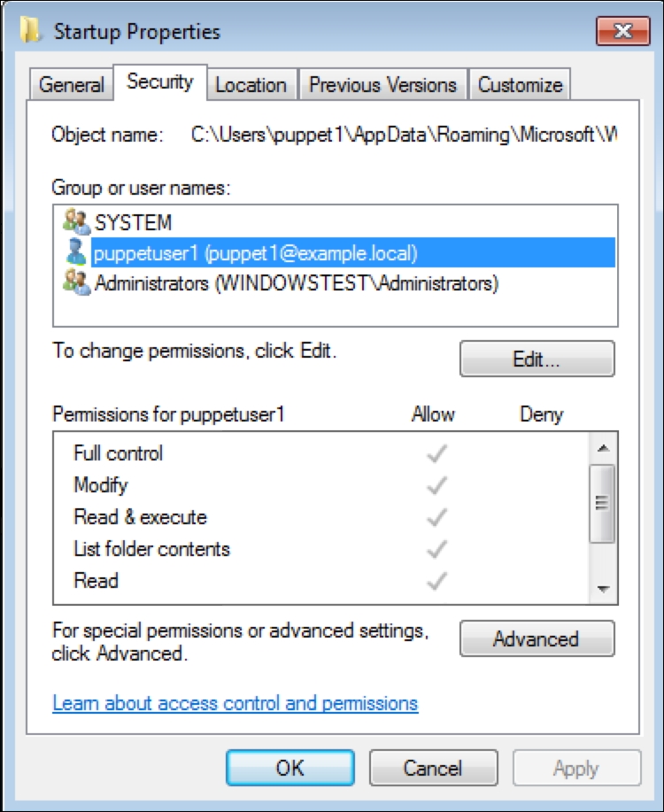This screenshot has height=812, width=664.
Task: Click the SYSTEM group icon
Action: click(x=76, y=221)
